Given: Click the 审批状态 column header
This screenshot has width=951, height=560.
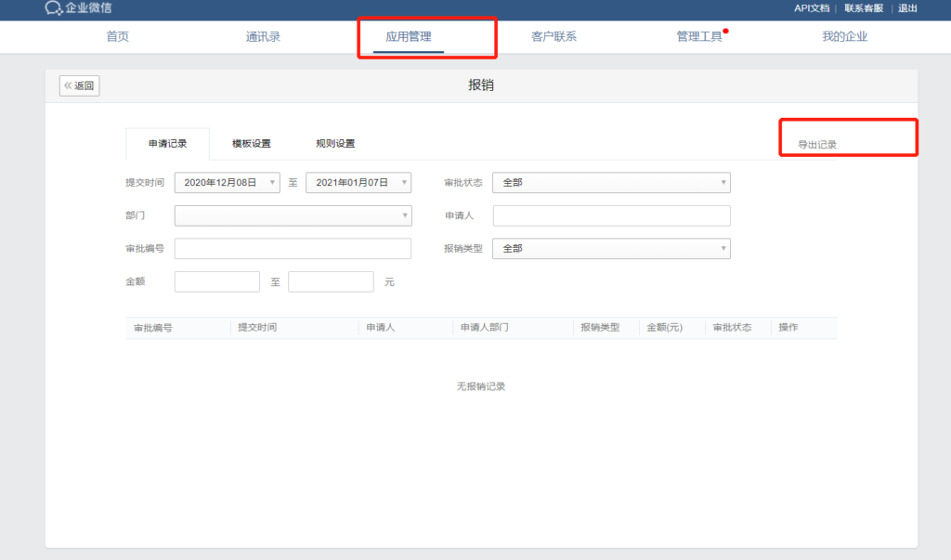Looking at the screenshot, I should click(732, 328).
